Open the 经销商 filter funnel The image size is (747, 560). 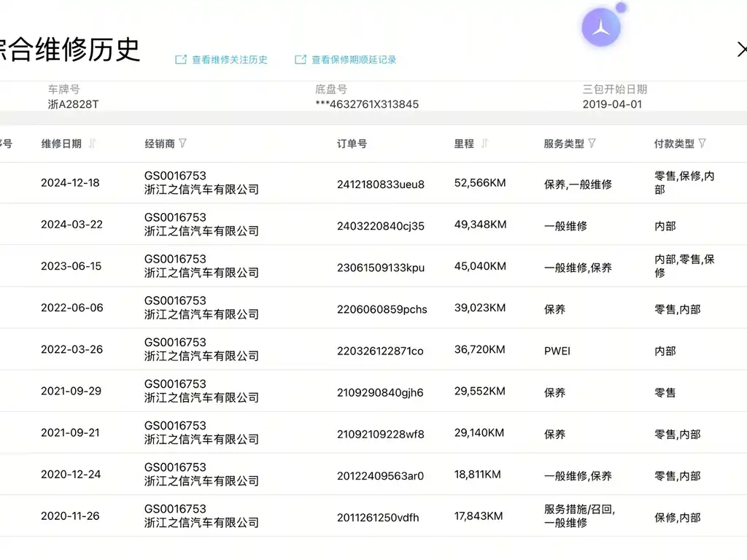(x=183, y=143)
